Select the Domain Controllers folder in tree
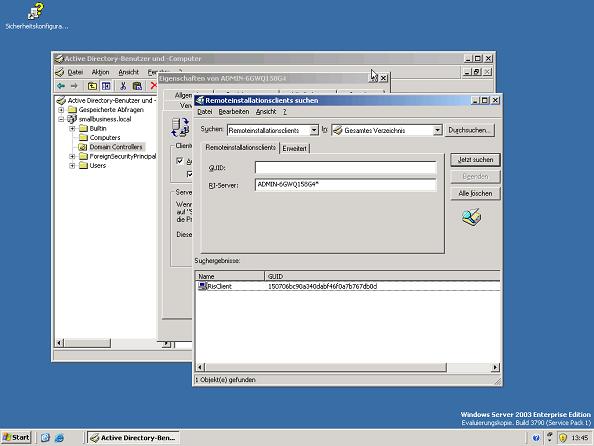 [x=116, y=147]
